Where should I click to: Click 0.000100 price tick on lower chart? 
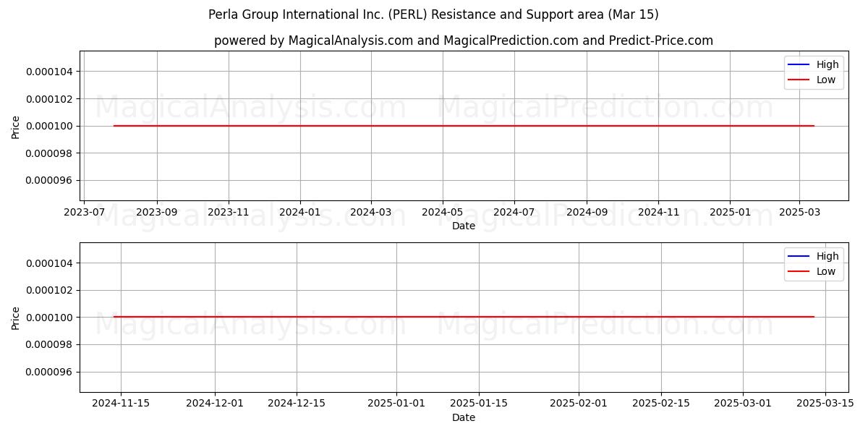[50, 318]
